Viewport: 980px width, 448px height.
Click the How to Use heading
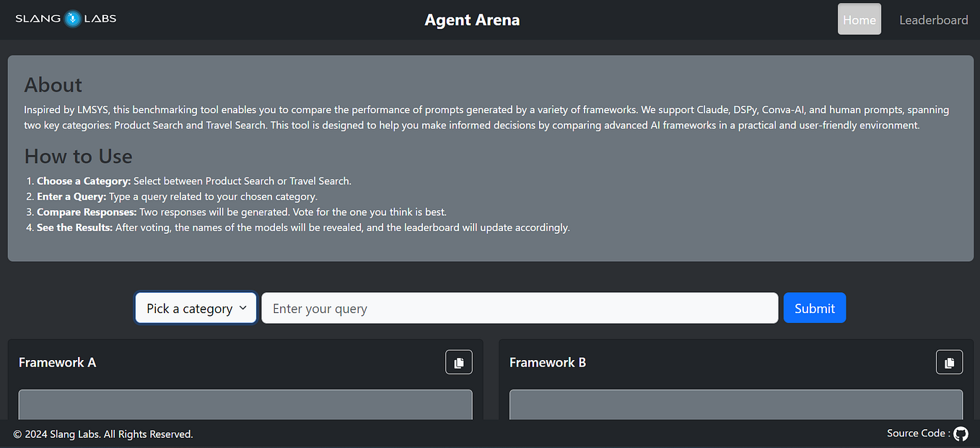point(78,156)
